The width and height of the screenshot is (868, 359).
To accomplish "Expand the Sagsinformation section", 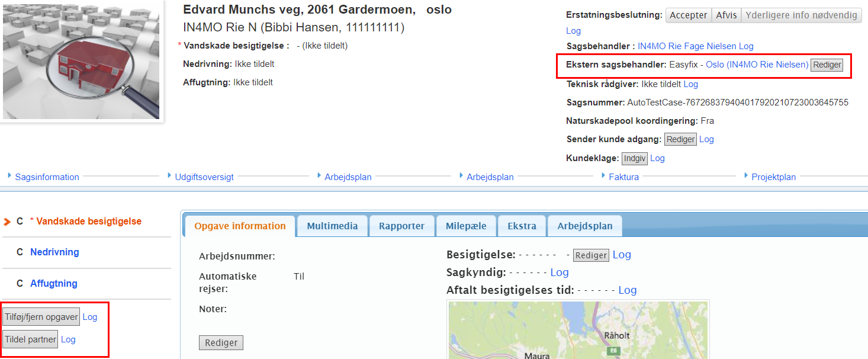I will (47, 177).
